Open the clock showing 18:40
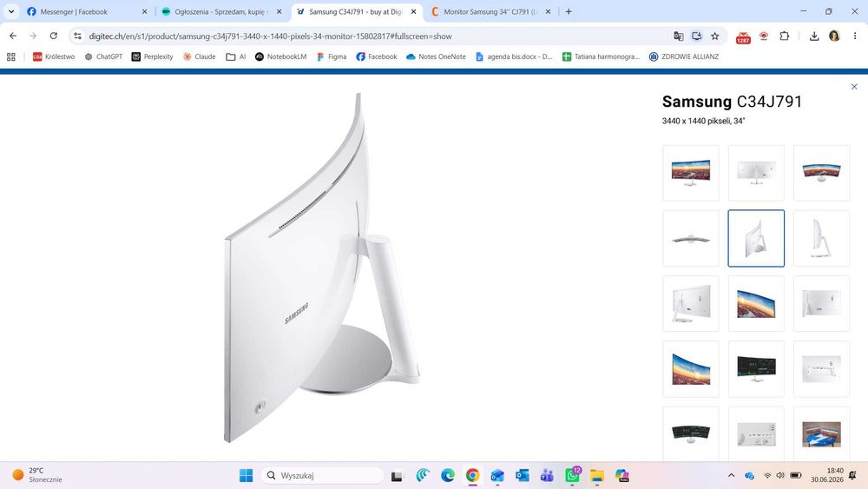The height and width of the screenshot is (489, 868). [827, 475]
